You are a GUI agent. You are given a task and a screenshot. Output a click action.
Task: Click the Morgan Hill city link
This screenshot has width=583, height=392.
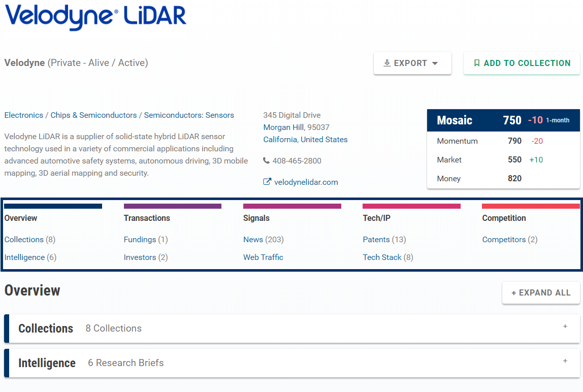point(283,127)
